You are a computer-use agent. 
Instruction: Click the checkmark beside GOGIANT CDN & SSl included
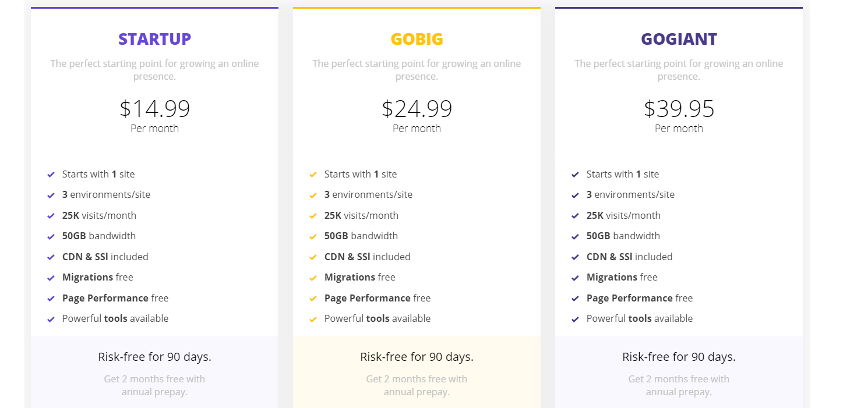(x=575, y=257)
